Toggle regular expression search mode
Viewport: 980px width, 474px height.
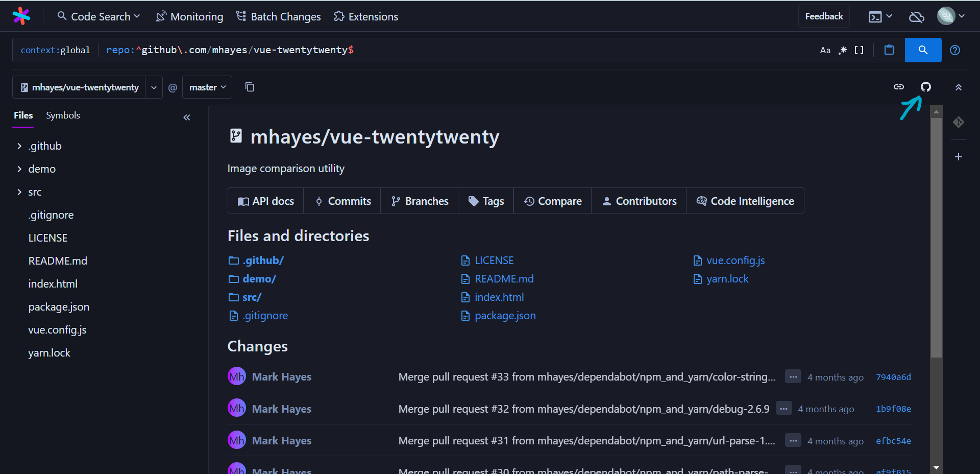click(x=843, y=50)
